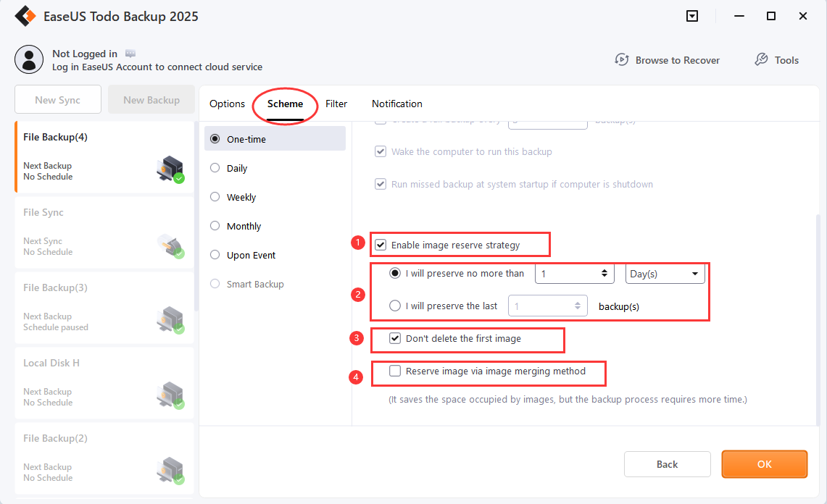
Task: Click the preserve no more than stepper arrows
Action: [x=604, y=274]
